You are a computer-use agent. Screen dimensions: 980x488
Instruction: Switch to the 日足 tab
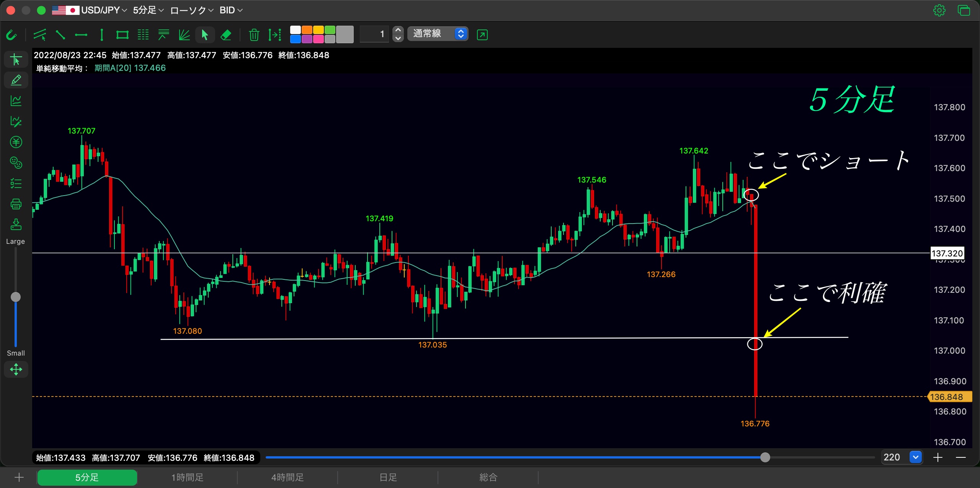[388, 477]
